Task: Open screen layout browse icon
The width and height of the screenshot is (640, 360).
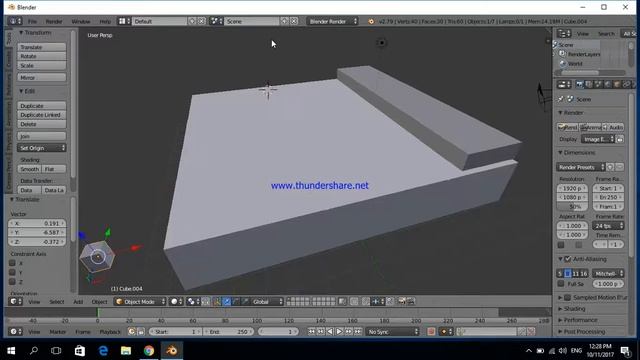Action: coord(124,21)
